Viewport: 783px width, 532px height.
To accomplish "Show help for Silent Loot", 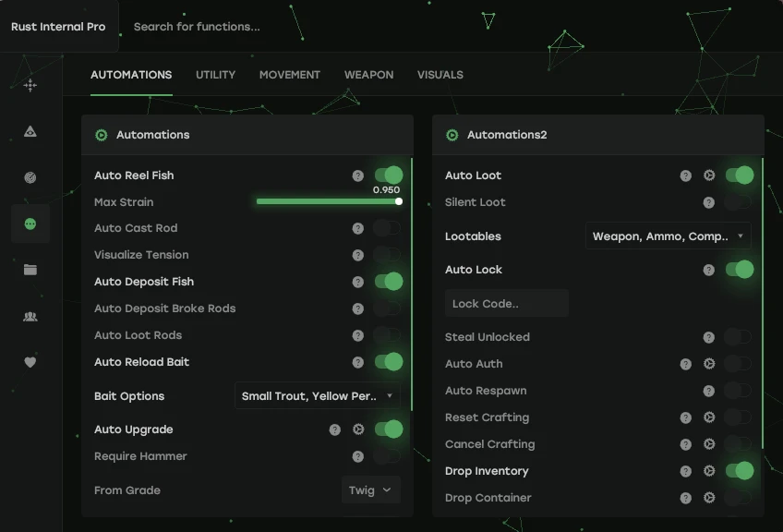I will 708,202.
